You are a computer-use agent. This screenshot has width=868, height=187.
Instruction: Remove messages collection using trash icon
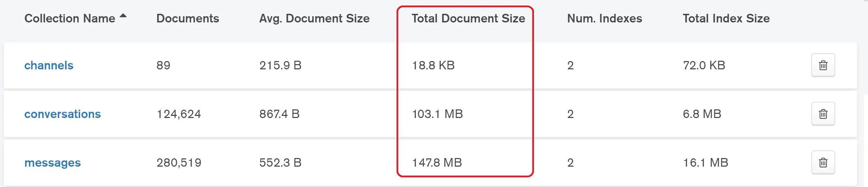tap(823, 163)
